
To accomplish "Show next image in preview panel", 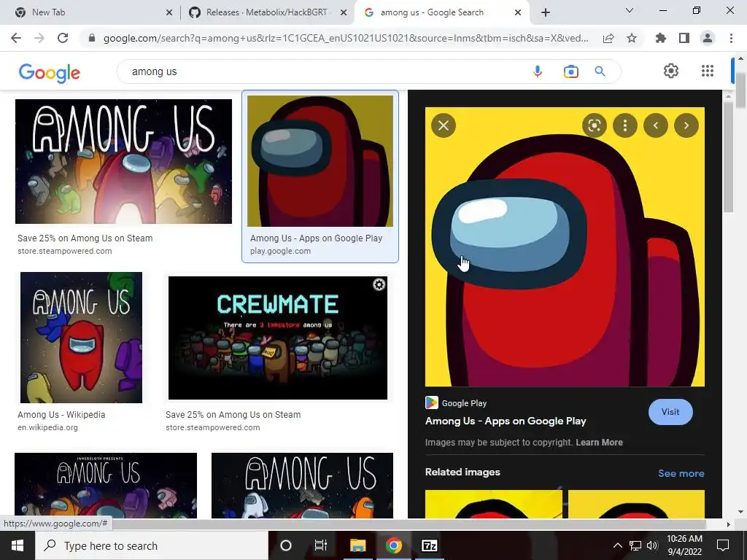I will (x=686, y=125).
